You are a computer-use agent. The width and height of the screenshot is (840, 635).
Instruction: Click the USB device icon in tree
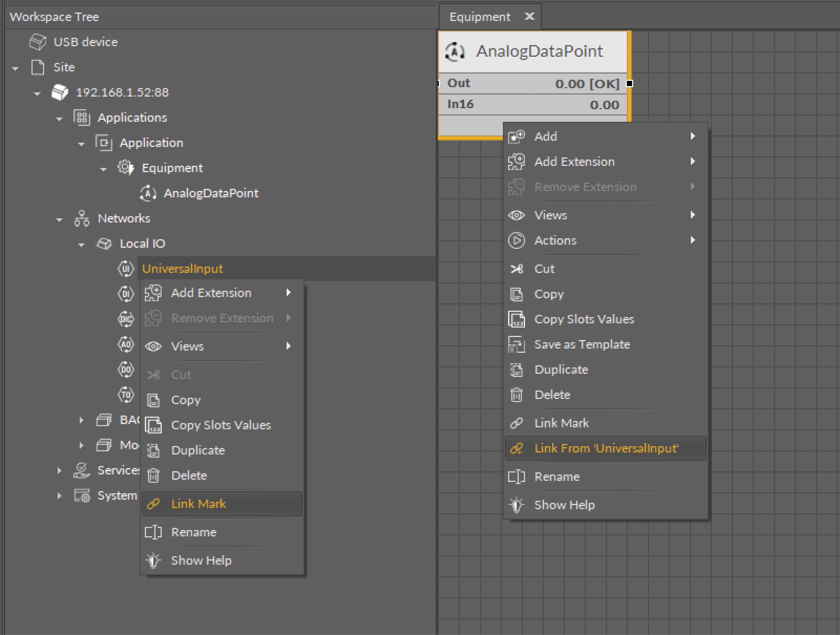(x=38, y=42)
